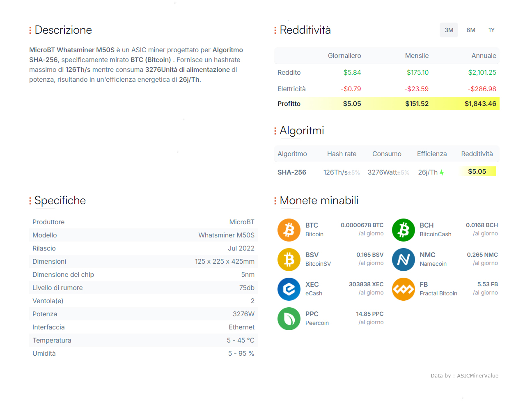
Task: Click the Descrizione section heading
Action: tap(63, 30)
